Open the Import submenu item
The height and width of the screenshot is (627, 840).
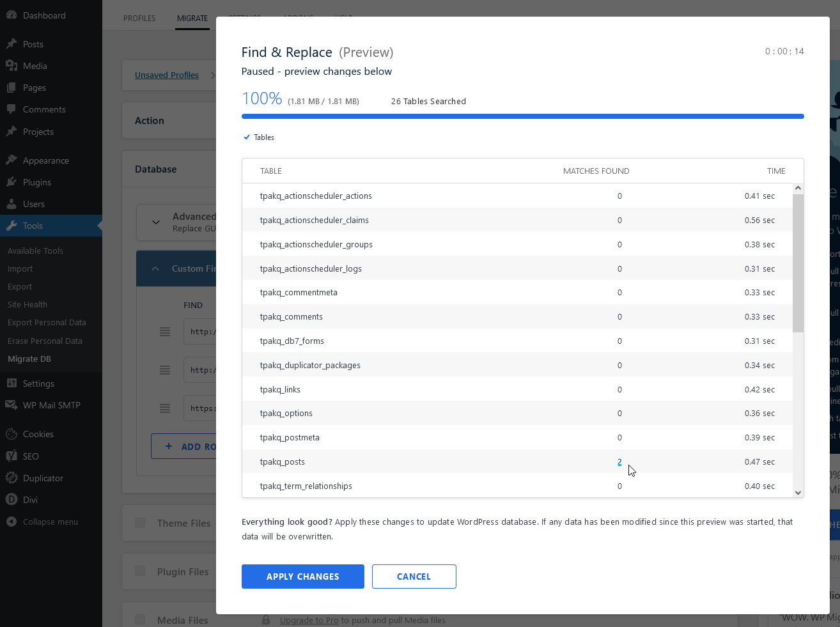point(20,269)
